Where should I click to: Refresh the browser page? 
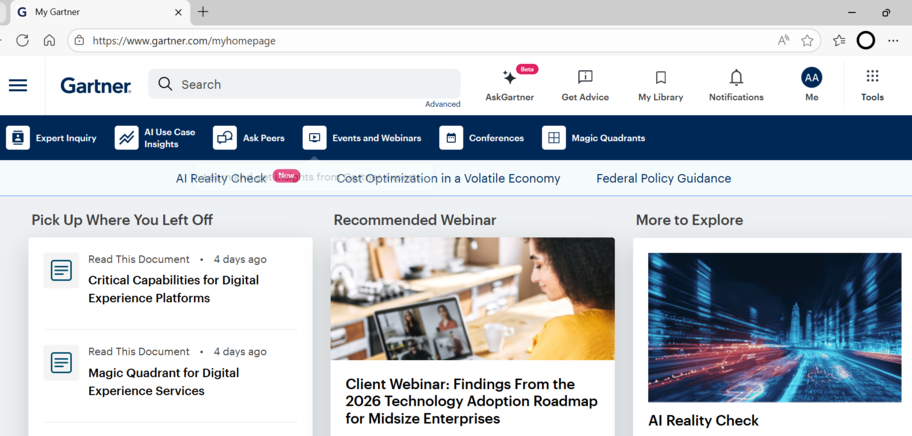click(22, 40)
